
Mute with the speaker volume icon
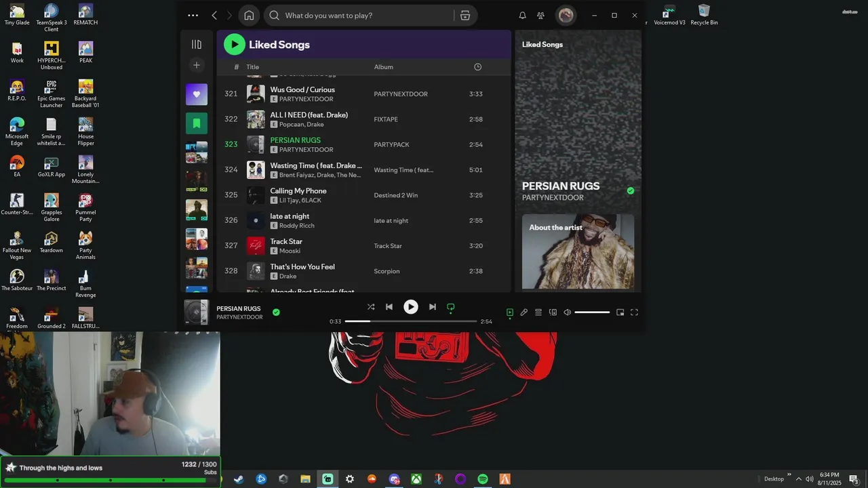coord(568,312)
